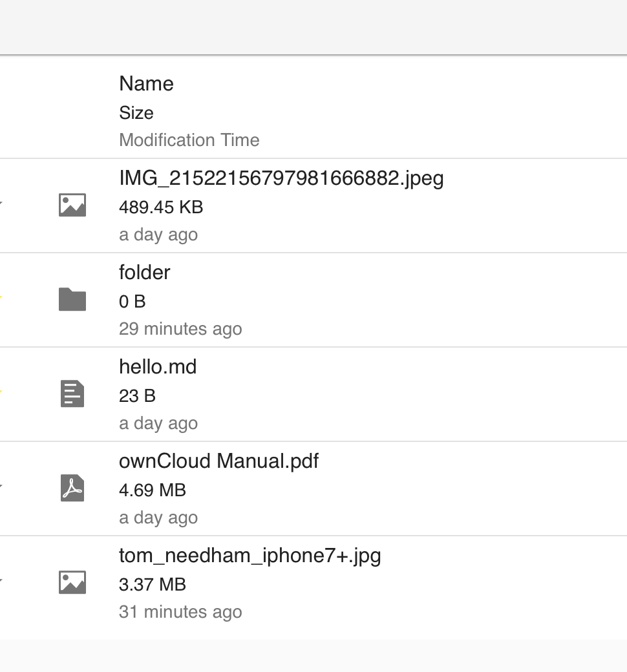Click the folder icon in the folder row
This screenshot has height=672, width=627.
click(72, 299)
